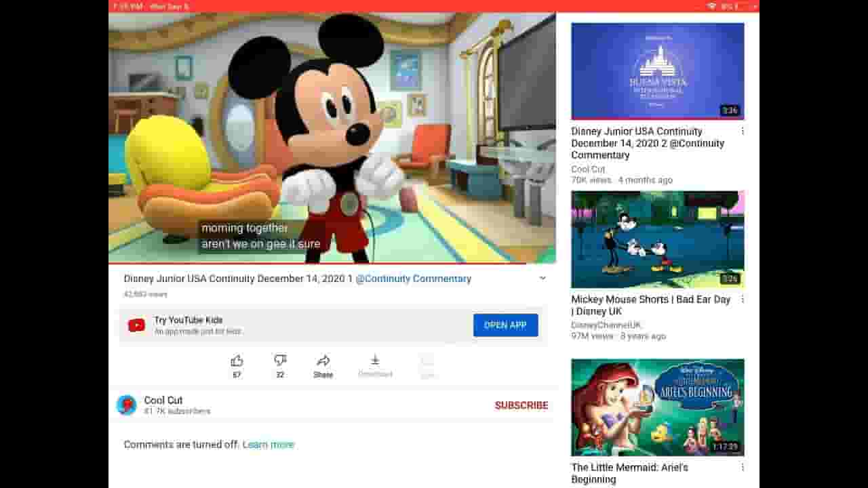This screenshot has width=868, height=488.
Task: Click the '97M views · 8 years ago' text
Action: pyautogui.click(x=618, y=336)
